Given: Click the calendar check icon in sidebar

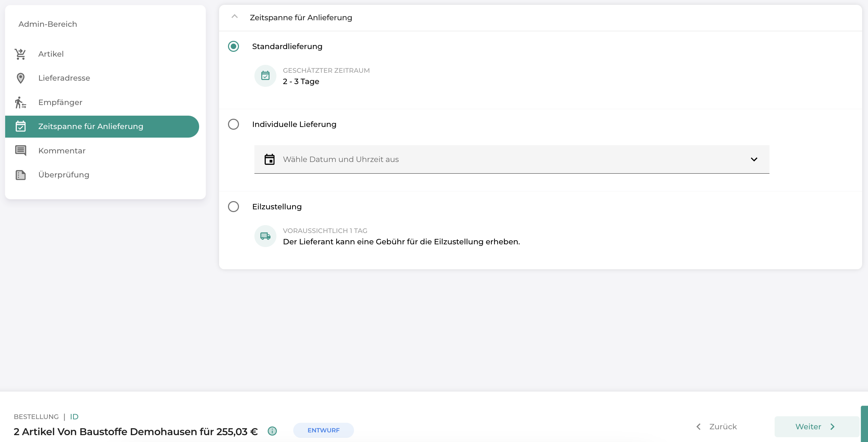Looking at the screenshot, I should coord(21,126).
